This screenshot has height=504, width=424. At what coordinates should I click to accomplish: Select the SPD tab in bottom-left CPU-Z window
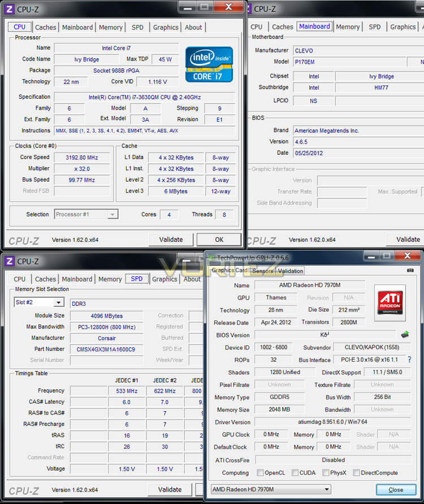click(x=137, y=279)
